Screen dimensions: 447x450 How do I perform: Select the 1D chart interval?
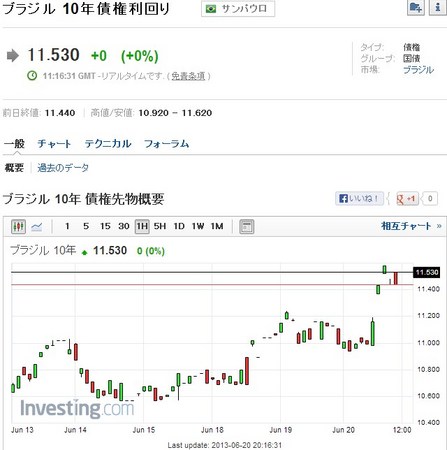(179, 226)
